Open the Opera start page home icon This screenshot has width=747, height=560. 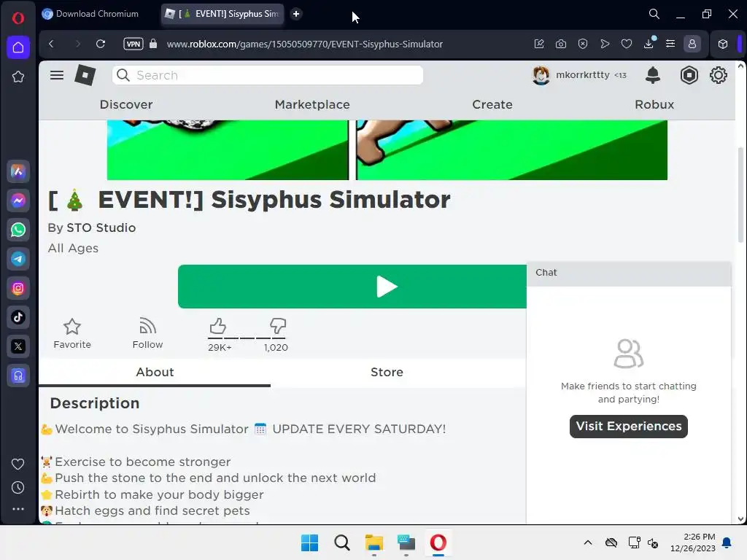pyautogui.click(x=18, y=47)
